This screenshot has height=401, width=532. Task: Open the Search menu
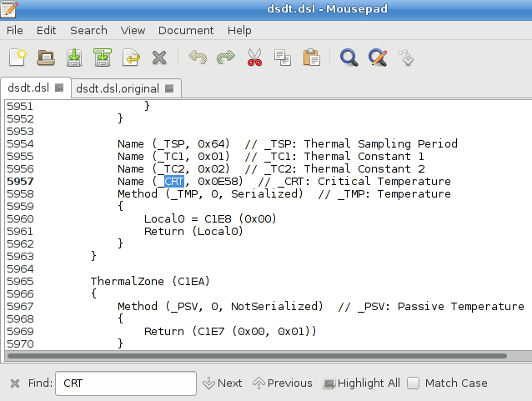(88, 31)
